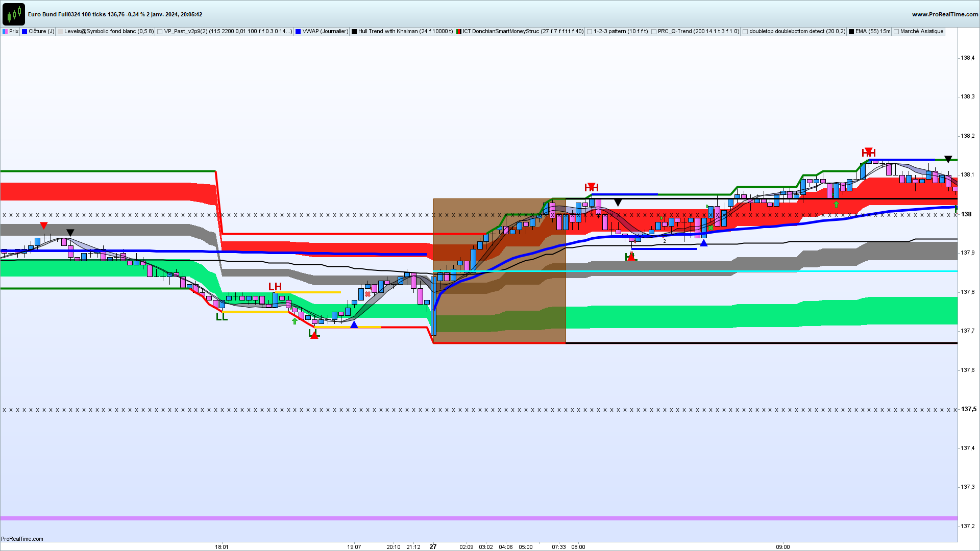Viewport: 980px width, 551px height.
Task: Click the ProRealTime candlestick logo icon
Action: coord(13,14)
